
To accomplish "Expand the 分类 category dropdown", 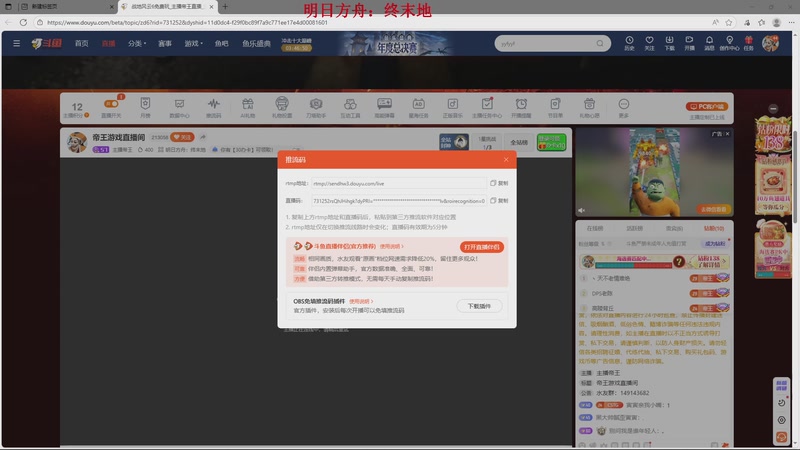I will (x=137, y=43).
